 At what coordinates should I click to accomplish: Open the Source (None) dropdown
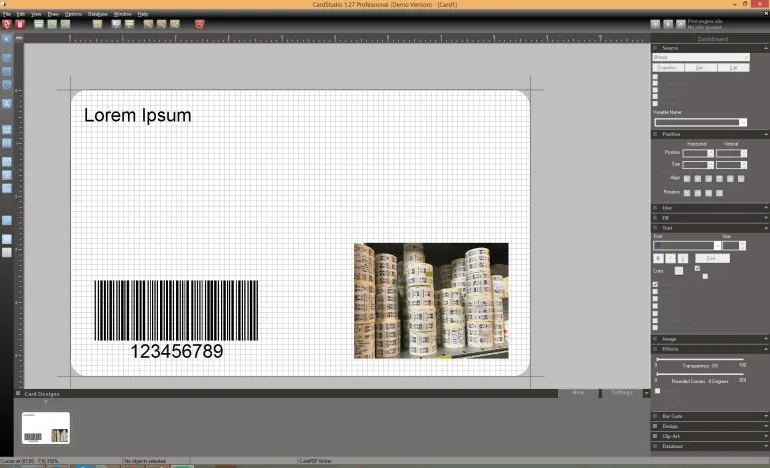tap(701, 57)
